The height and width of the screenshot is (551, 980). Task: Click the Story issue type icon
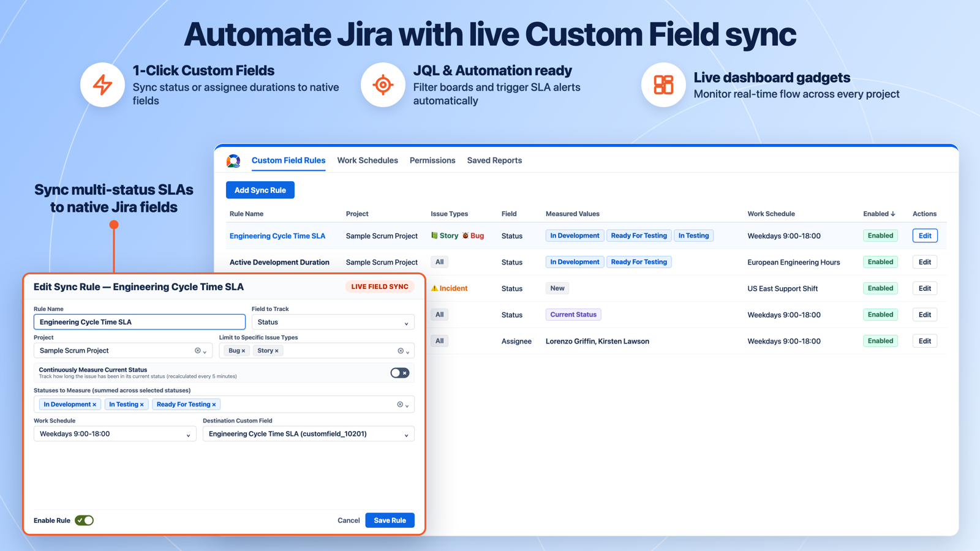coord(434,236)
